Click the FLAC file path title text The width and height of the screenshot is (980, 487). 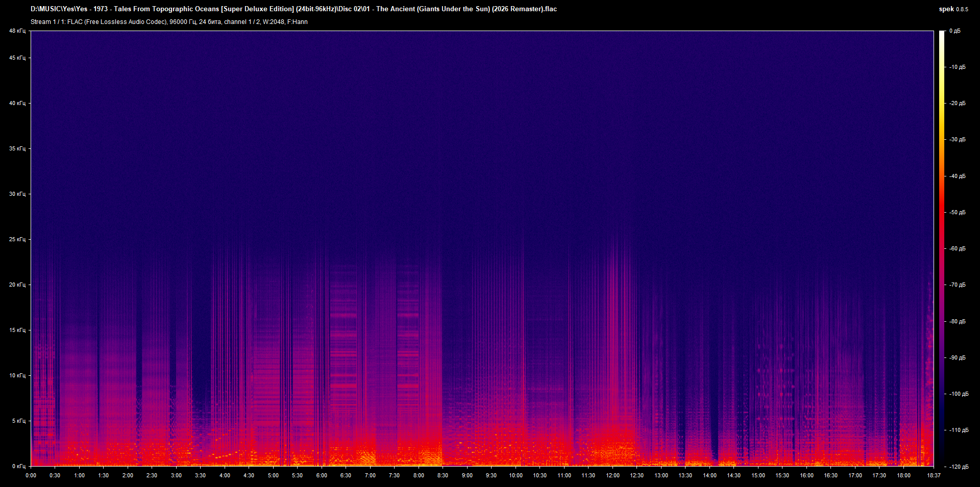click(293, 9)
